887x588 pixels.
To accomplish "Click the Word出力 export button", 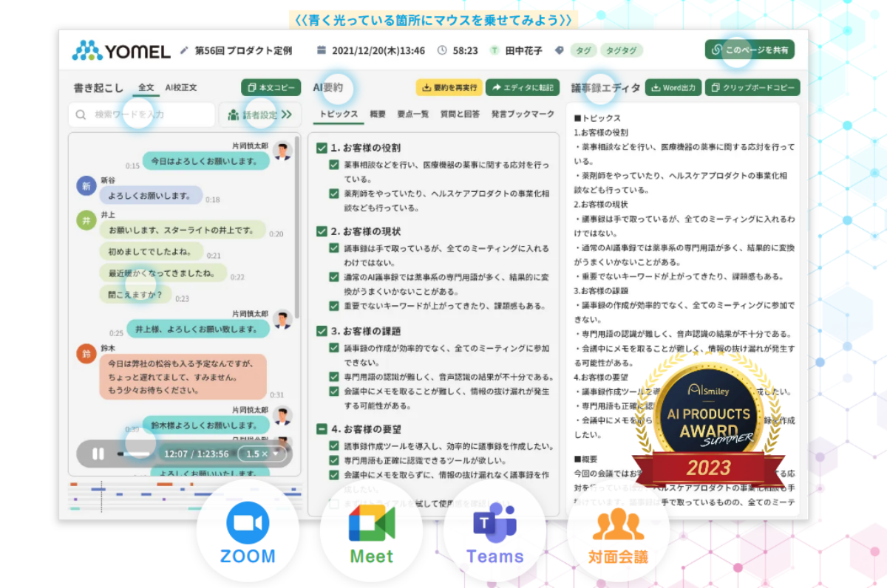I will pyautogui.click(x=673, y=87).
